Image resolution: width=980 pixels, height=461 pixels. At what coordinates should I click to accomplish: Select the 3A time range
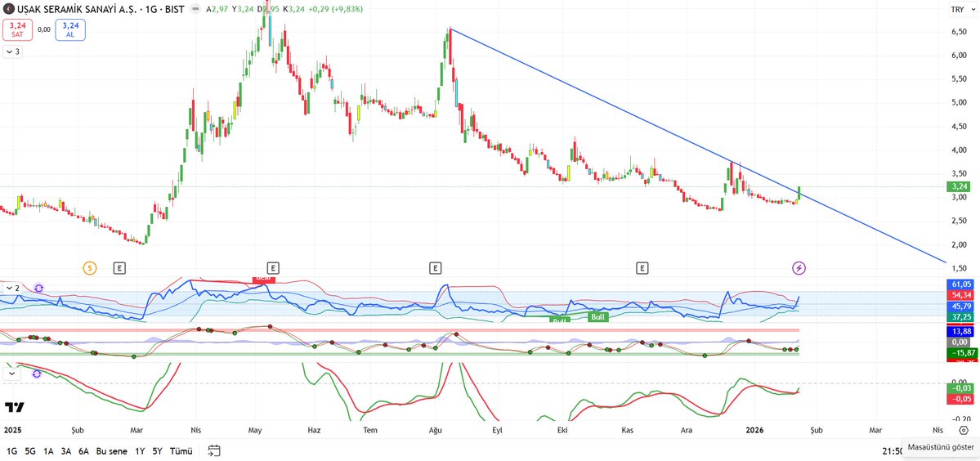click(65, 451)
